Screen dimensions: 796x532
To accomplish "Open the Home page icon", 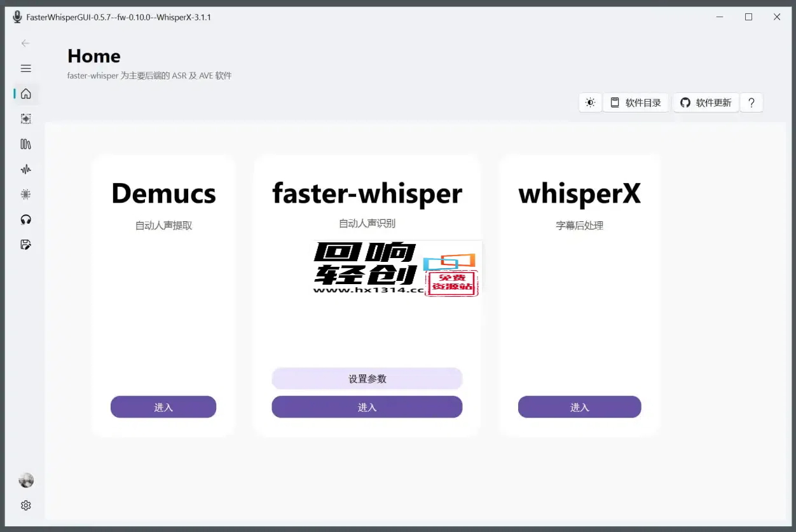I will point(25,94).
